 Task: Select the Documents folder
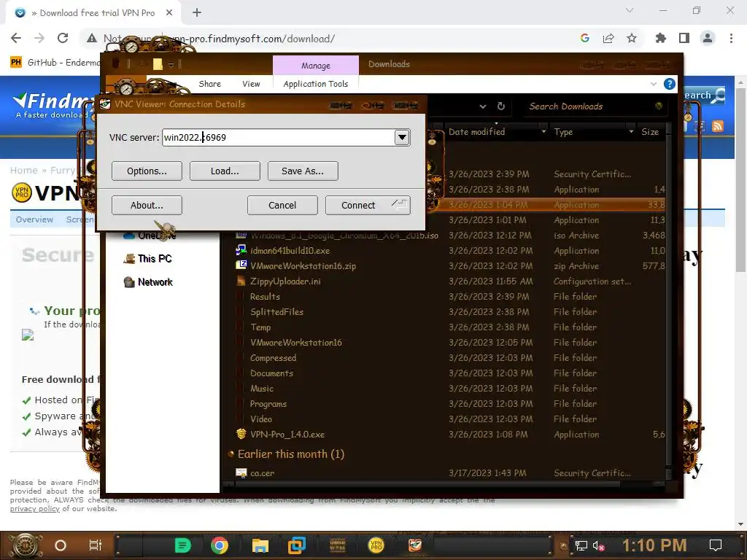point(271,373)
